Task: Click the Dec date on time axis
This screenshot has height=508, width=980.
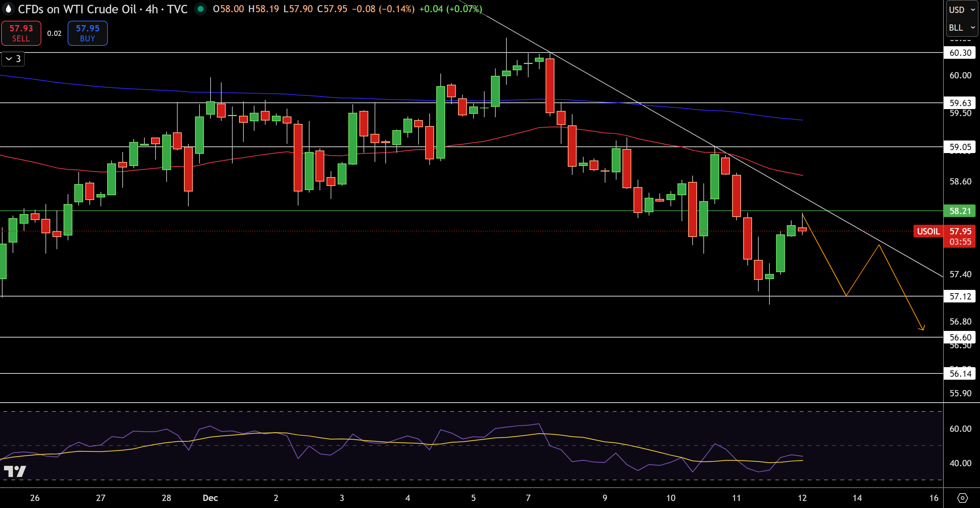Action: (x=211, y=497)
